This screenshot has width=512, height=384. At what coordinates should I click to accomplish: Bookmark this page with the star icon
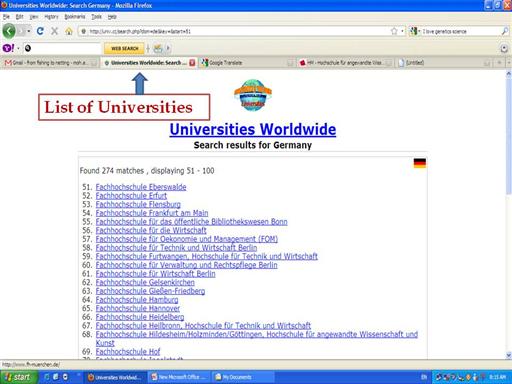pos(394,31)
